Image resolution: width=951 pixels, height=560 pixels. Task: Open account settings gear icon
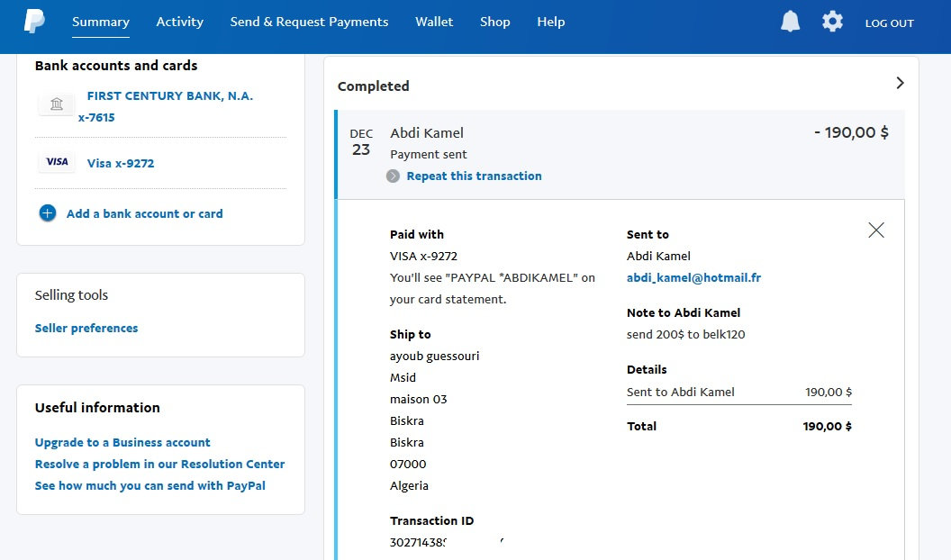point(832,22)
